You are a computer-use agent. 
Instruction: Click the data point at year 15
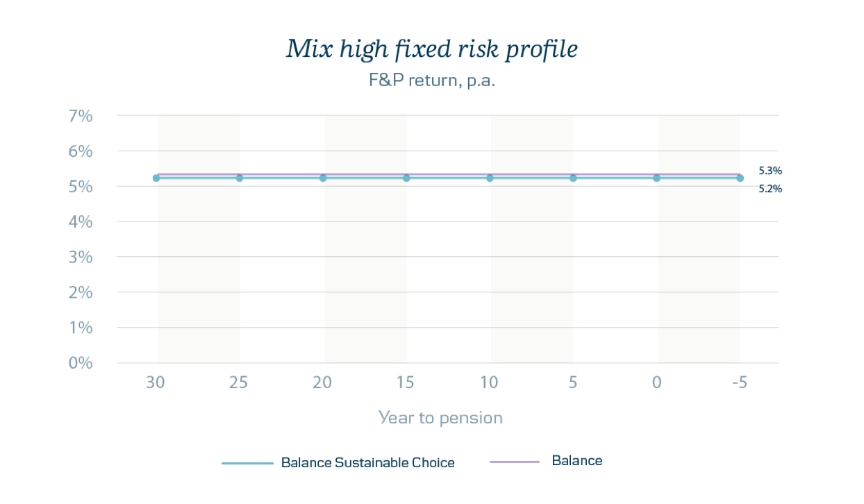(x=406, y=178)
